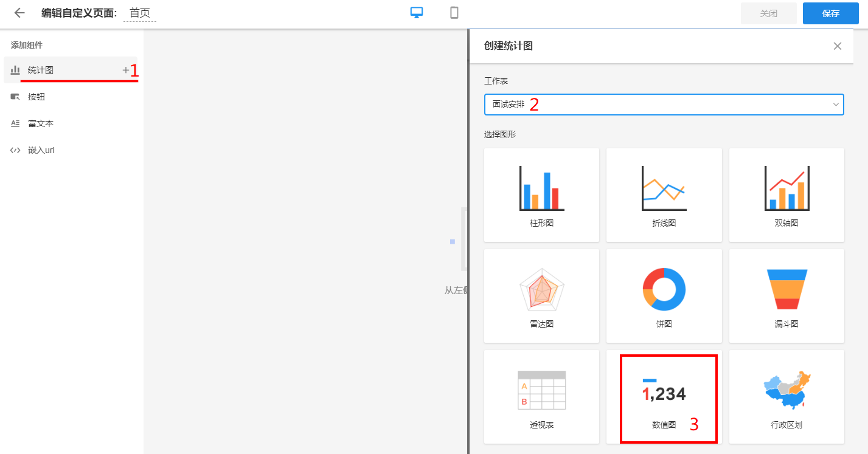This screenshot has width=868, height=454.
Task: Select the 饼图 pie chart type
Action: coord(664,295)
